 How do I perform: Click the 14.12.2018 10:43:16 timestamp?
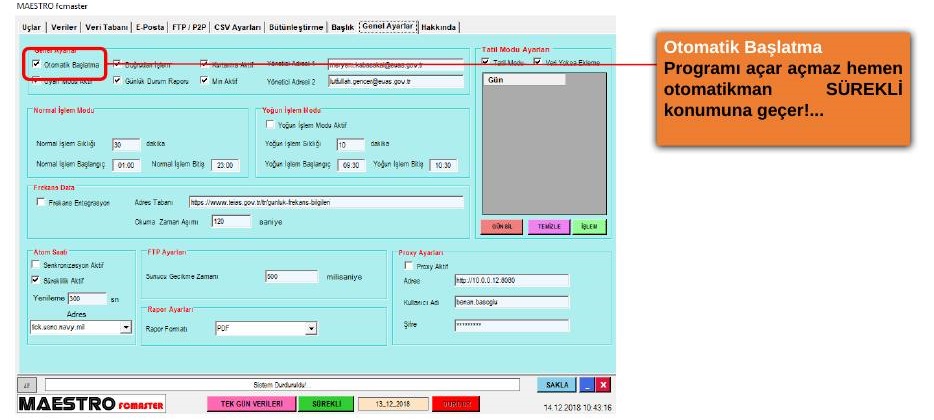[577, 408]
